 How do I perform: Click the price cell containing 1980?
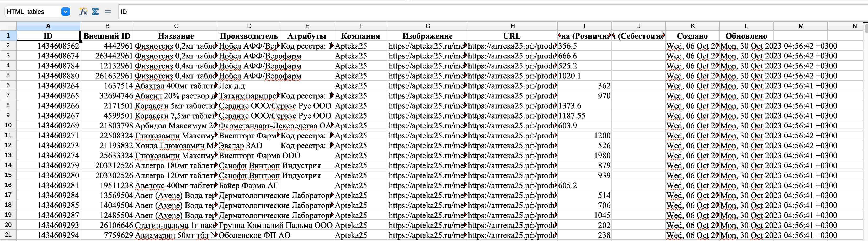point(584,156)
